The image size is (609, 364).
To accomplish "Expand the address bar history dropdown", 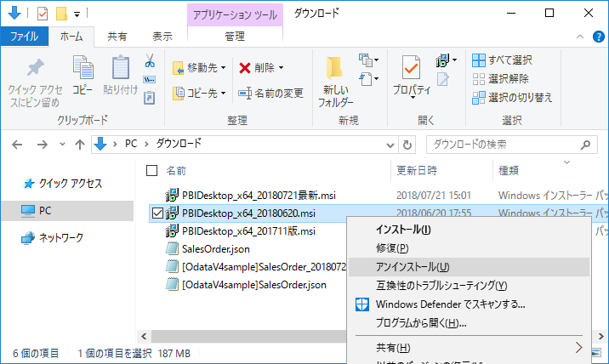I will (x=390, y=145).
